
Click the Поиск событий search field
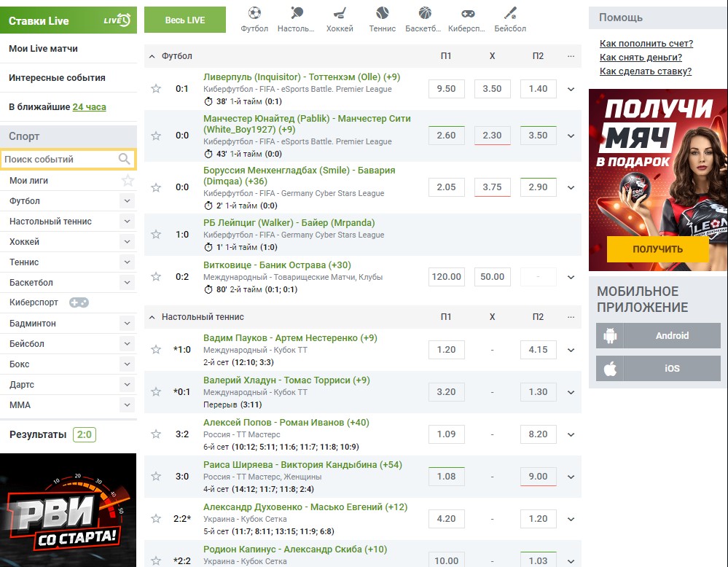[58, 159]
